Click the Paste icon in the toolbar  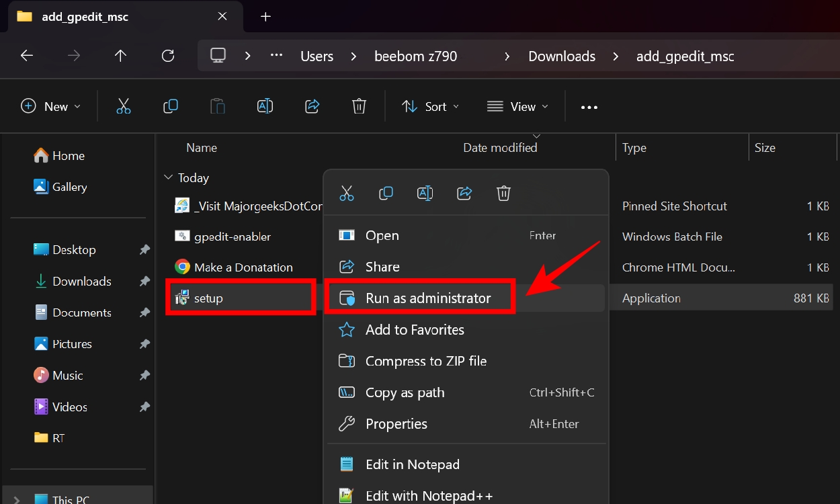tap(218, 106)
